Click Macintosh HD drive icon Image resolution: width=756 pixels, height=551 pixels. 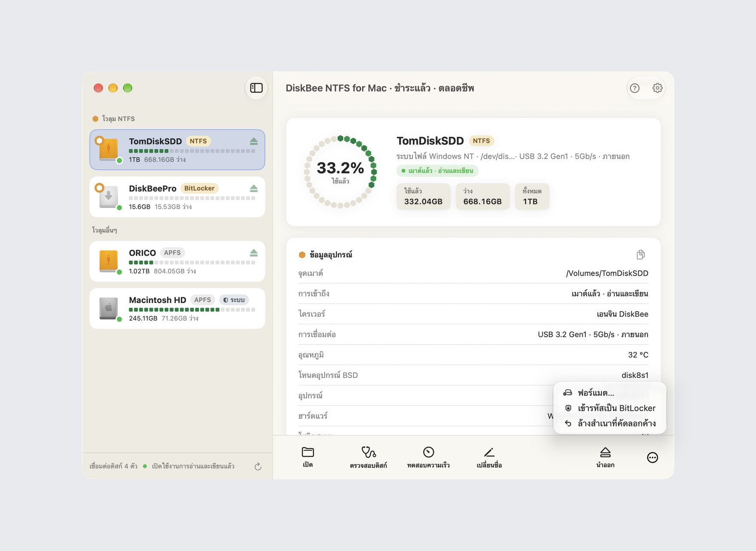click(109, 308)
